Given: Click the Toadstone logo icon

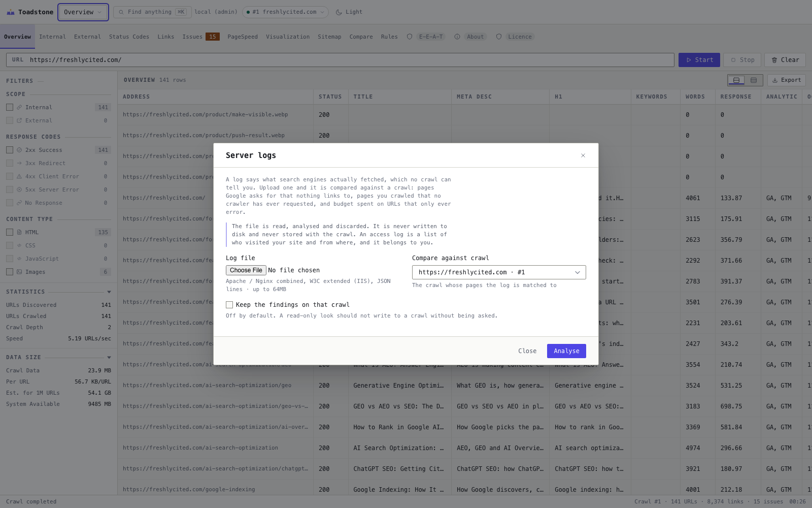Looking at the screenshot, I should click(x=11, y=12).
